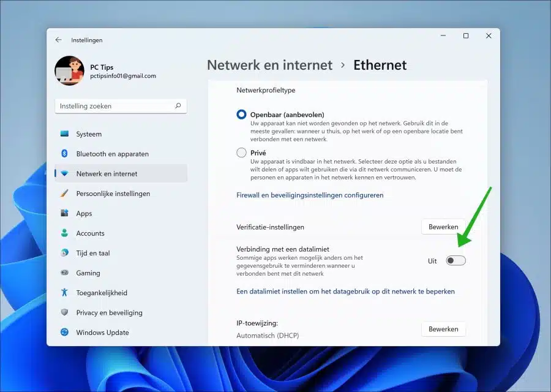
Task: Select Netwerk en internet in sidebar
Action: point(121,174)
